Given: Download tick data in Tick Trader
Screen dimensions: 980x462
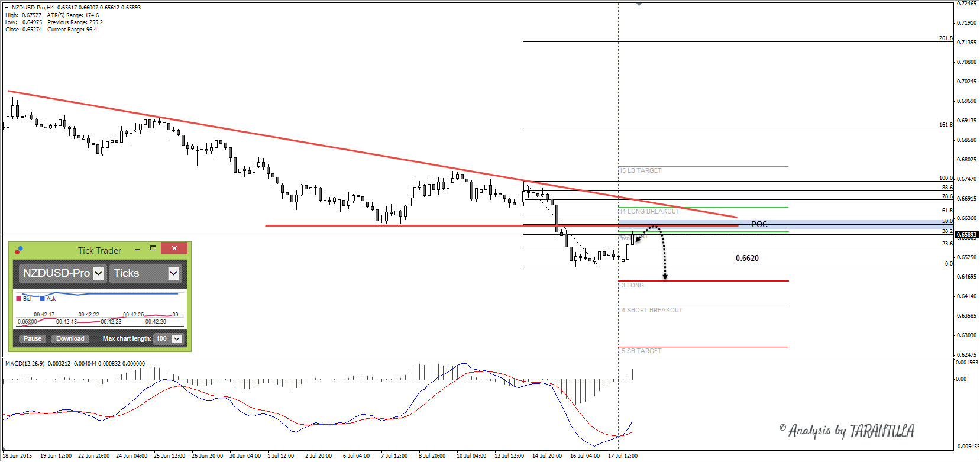Looking at the screenshot, I should coord(70,339).
